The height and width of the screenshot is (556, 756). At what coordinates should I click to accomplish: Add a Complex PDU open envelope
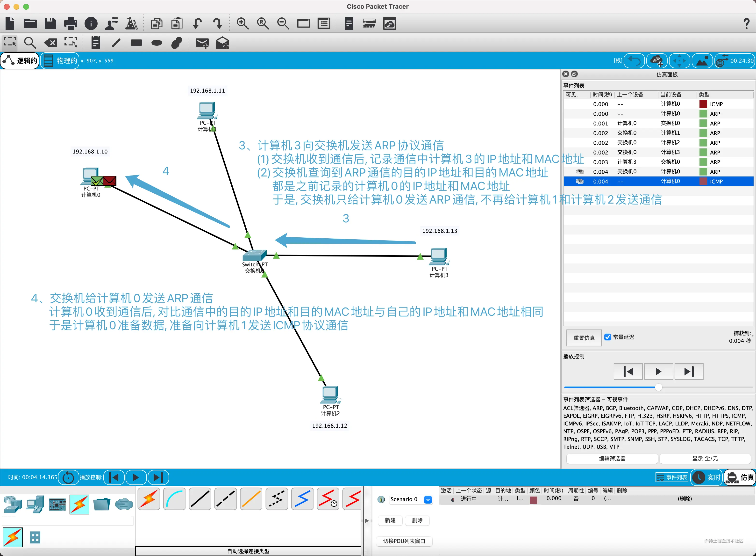[x=222, y=43]
